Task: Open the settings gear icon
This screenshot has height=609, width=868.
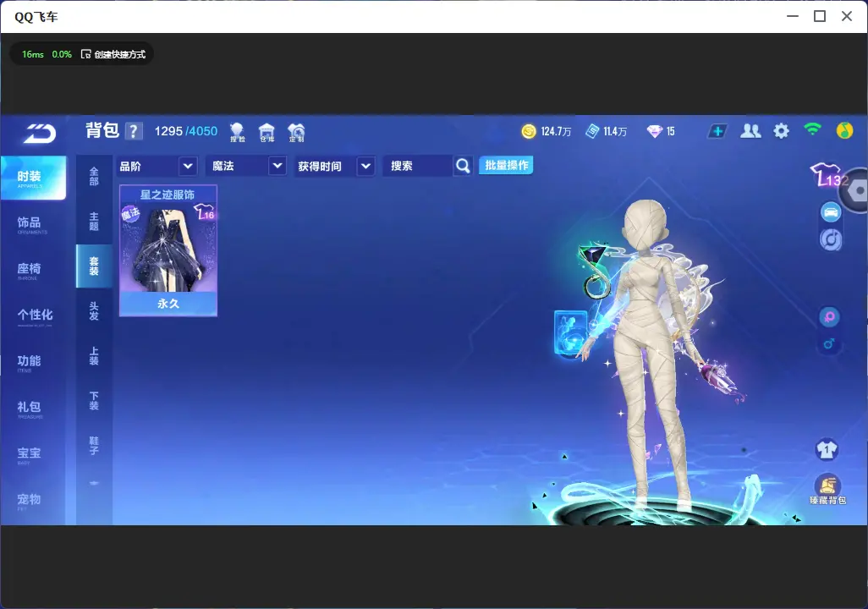Action: point(781,131)
